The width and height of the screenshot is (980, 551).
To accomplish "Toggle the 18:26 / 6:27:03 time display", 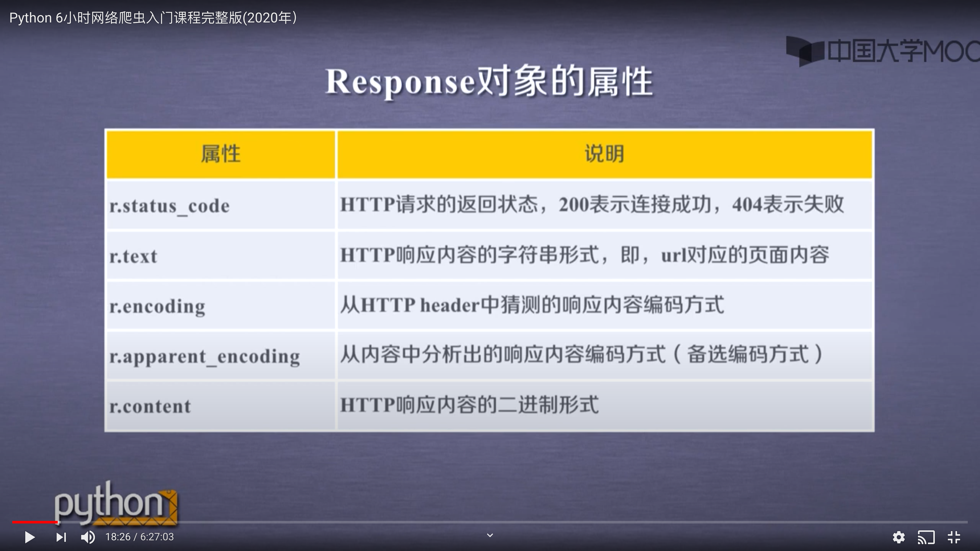I will click(x=139, y=537).
